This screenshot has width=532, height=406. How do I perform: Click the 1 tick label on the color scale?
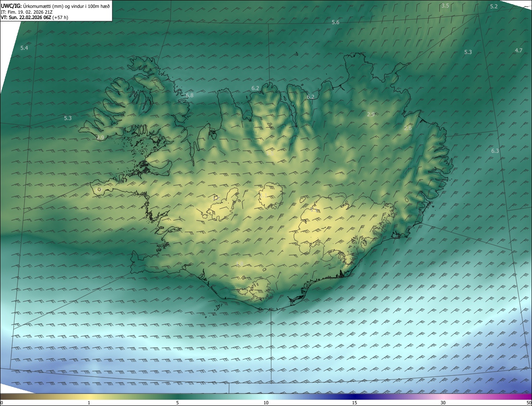click(89, 403)
